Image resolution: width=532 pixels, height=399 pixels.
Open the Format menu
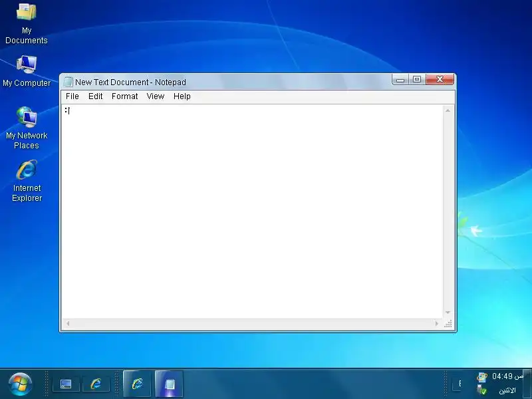coord(124,96)
